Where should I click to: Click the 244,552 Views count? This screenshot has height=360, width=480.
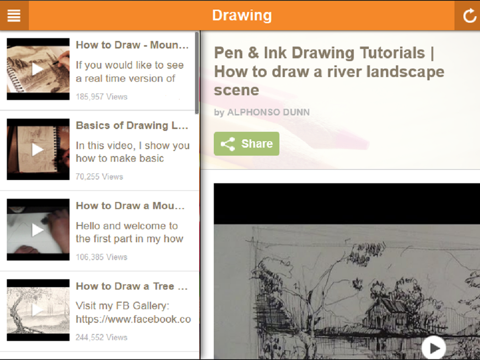click(101, 337)
